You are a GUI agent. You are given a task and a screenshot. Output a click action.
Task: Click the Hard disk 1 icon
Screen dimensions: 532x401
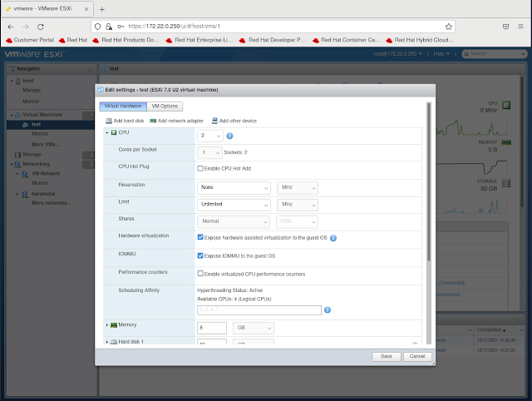[114, 342]
